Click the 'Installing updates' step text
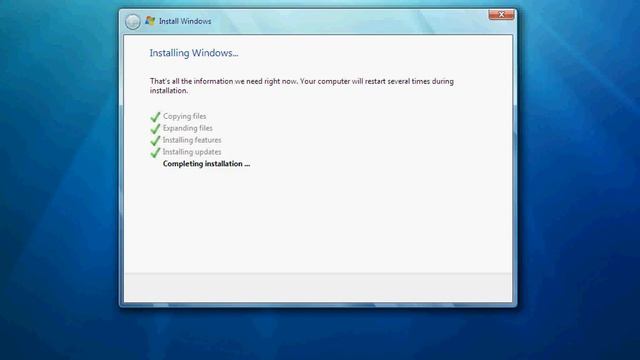Viewport: 640px width, 360px height. pyautogui.click(x=192, y=152)
